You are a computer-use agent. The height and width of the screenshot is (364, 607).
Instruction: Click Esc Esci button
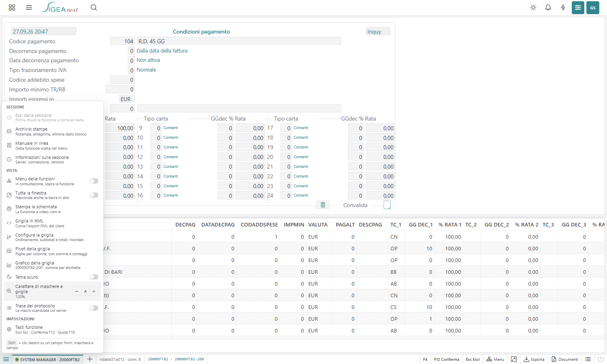pos(473,359)
